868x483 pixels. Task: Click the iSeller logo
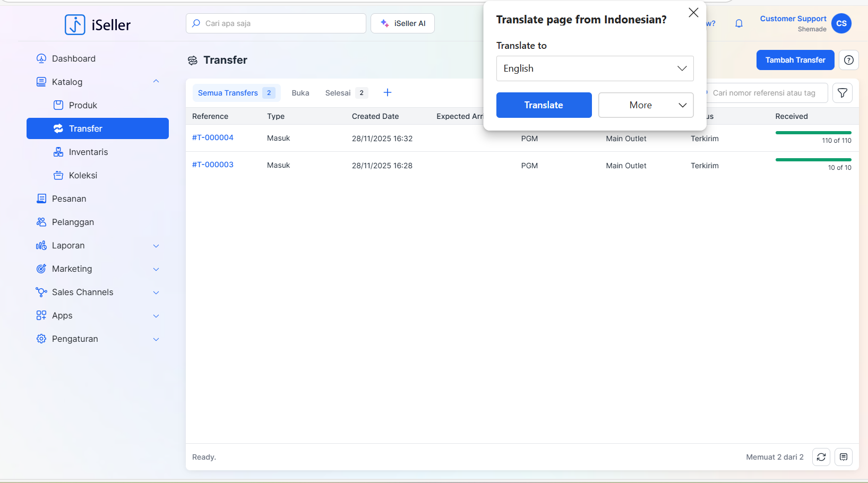[x=98, y=24]
